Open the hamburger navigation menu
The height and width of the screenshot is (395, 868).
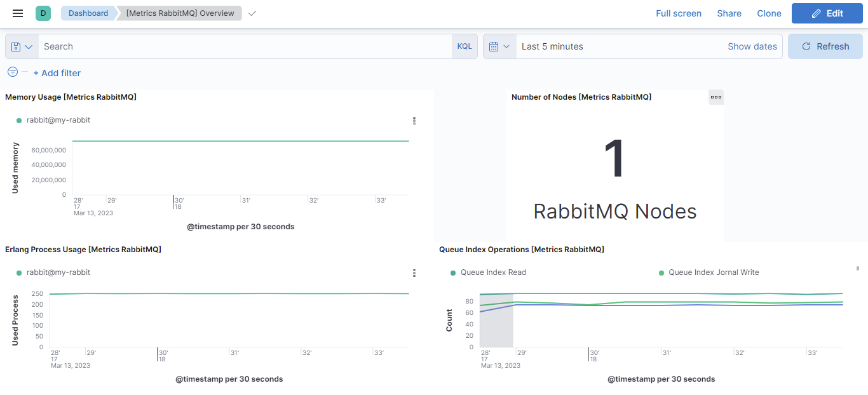point(18,13)
